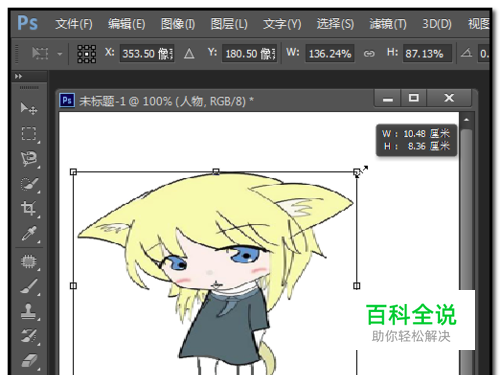Open the 文件(F) menu
The width and height of the screenshot is (500, 375).
coord(74,24)
